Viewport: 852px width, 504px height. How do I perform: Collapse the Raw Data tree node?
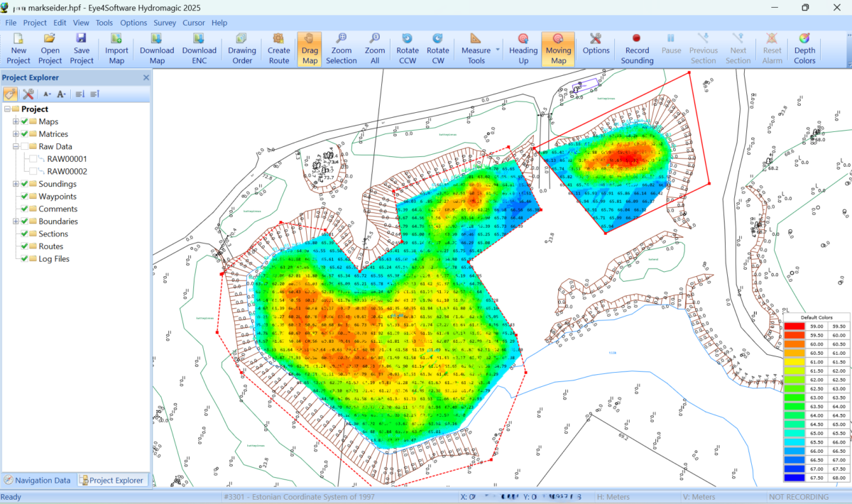(x=16, y=147)
